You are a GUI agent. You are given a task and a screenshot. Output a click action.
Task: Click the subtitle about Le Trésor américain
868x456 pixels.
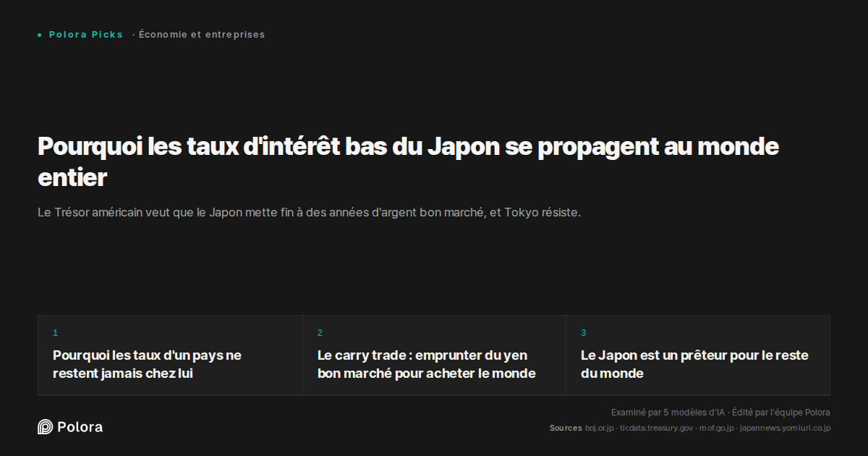coord(310,213)
